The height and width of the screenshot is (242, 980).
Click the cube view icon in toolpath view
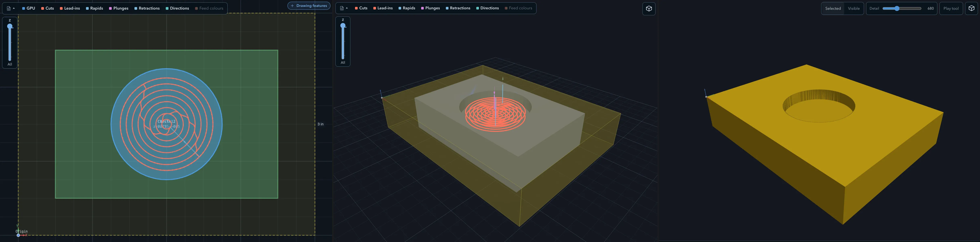tap(649, 8)
